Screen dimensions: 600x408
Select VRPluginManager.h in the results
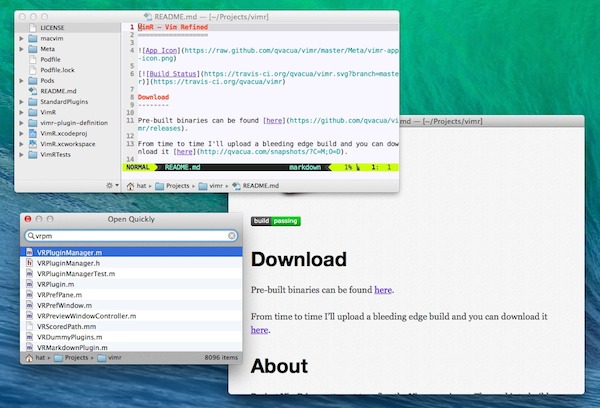[75, 262]
